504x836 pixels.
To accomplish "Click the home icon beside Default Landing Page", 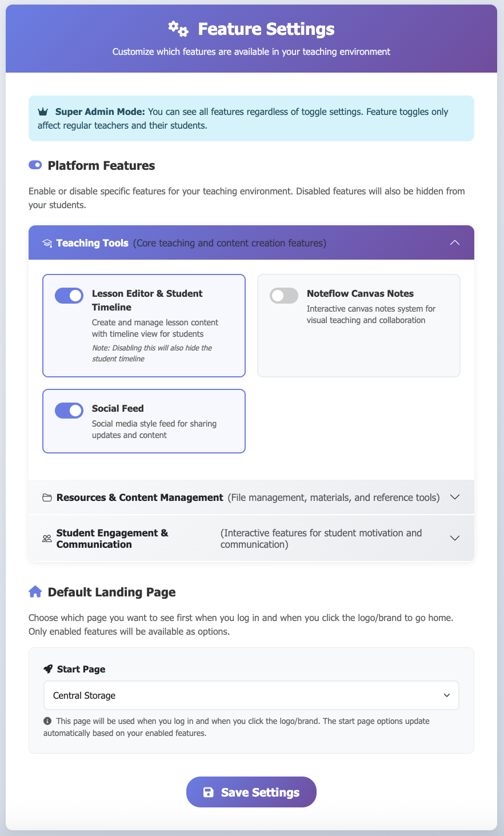I will coord(35,592).
